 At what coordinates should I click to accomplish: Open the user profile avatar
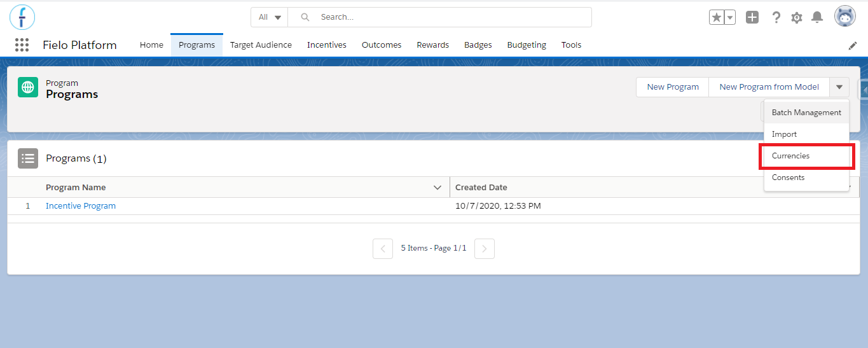pyautogui.click(x=845, y=17)
